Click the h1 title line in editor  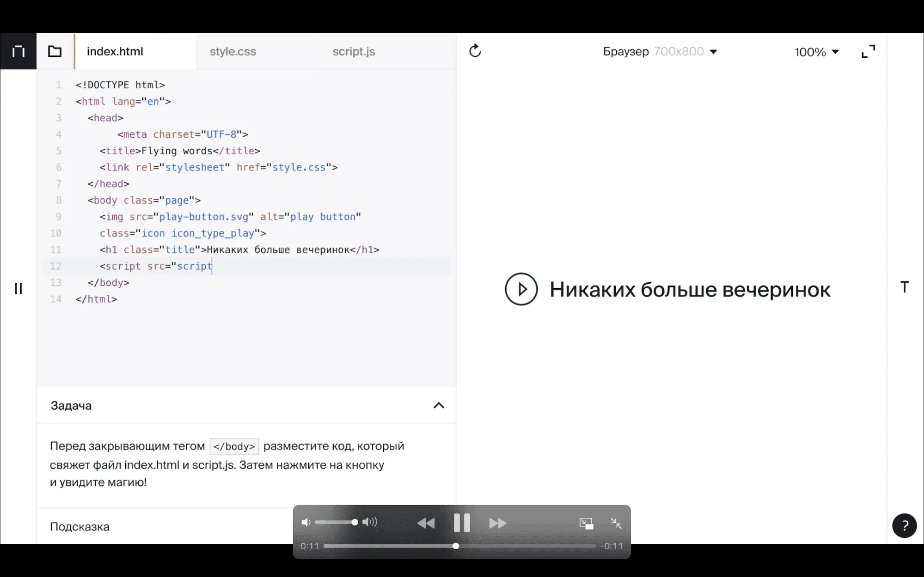tap(239, 250)
